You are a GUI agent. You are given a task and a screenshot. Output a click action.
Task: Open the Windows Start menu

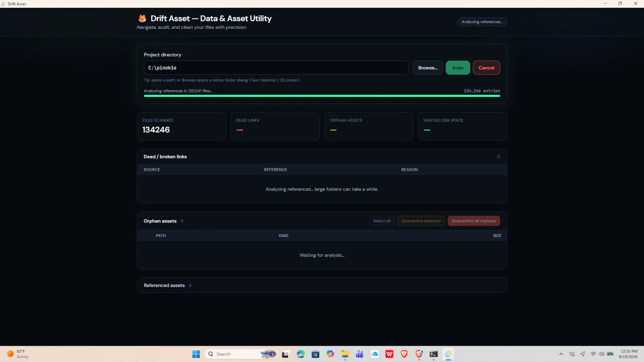196,354
